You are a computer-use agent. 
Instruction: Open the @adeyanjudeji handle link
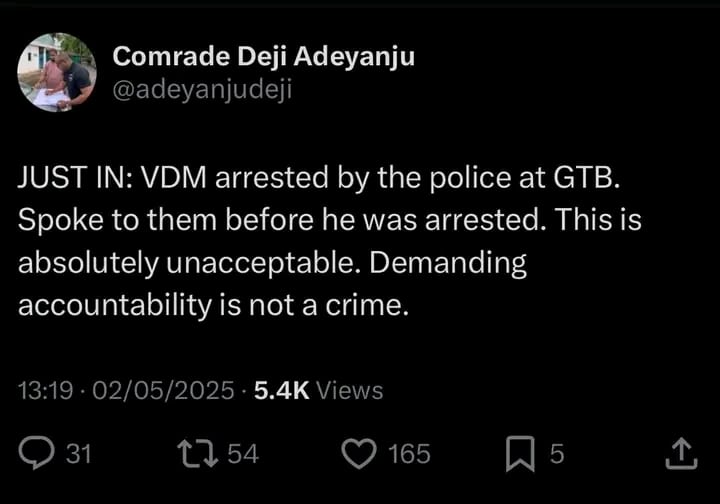203,89
